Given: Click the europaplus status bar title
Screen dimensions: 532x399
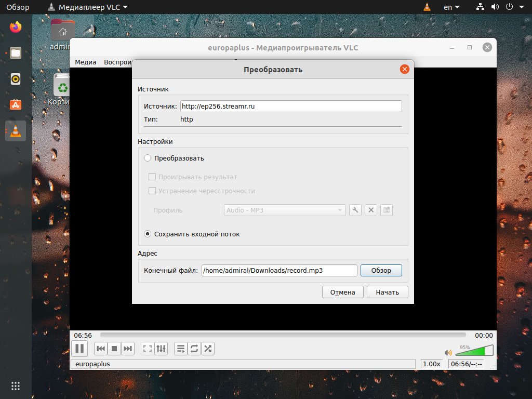Looking at the screenshot, I should [92, 364].
